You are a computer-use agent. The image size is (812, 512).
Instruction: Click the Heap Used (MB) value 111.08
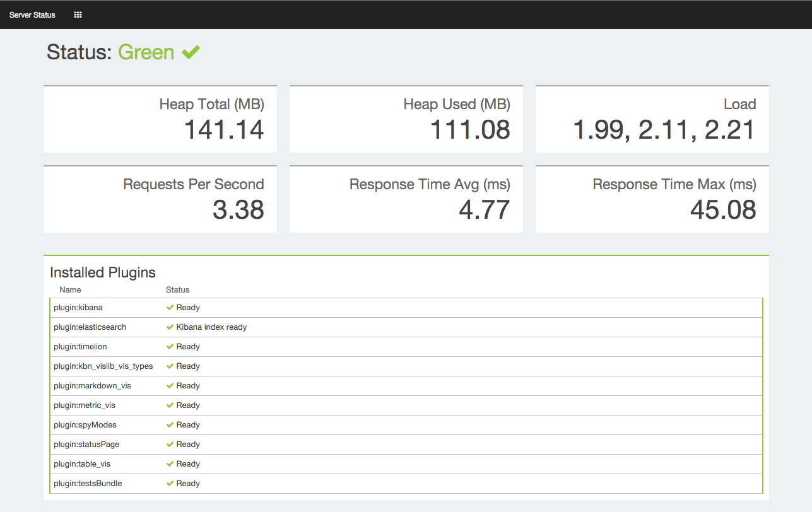pos(469,130)
